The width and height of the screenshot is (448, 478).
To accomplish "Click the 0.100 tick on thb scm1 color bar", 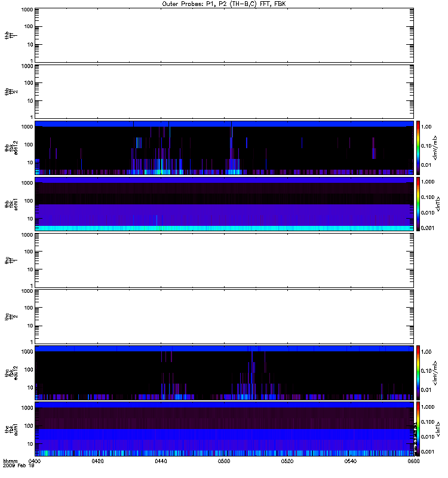I will pos(428,197).
